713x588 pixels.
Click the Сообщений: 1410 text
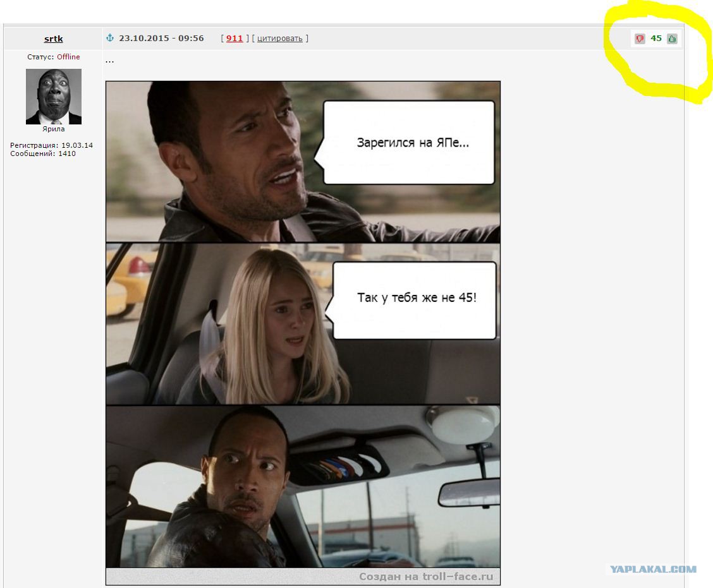pos(43,153)
